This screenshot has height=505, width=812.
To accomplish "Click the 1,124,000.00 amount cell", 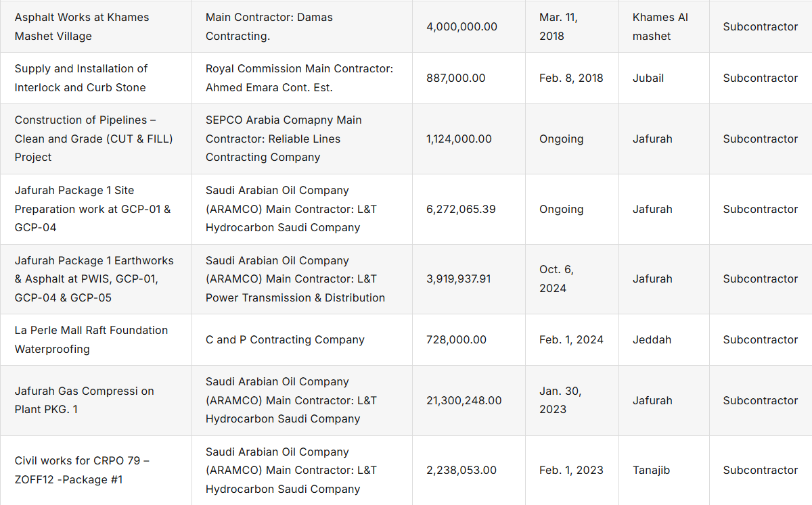I will coord(458,139).
